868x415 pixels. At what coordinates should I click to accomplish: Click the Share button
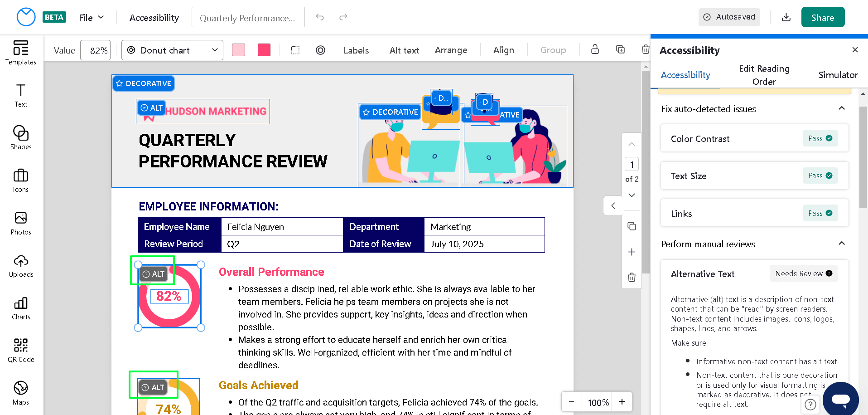coord(823,17)
